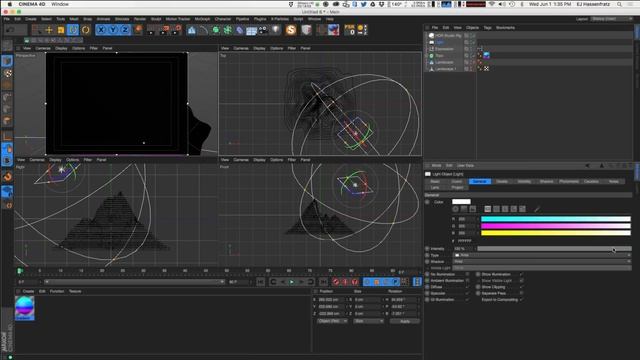Select HDRI Studio Rig object
Screen dimensions: 640x360
point(448,36)
